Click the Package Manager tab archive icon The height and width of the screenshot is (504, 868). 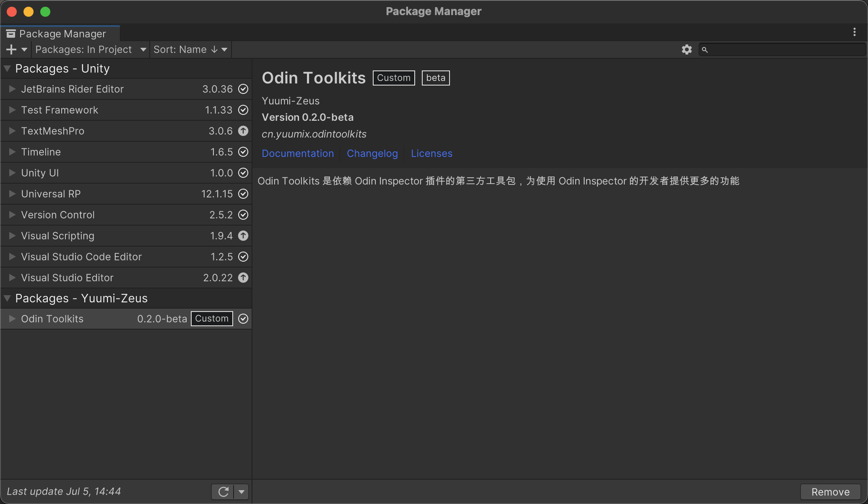(x=11, y=34)
